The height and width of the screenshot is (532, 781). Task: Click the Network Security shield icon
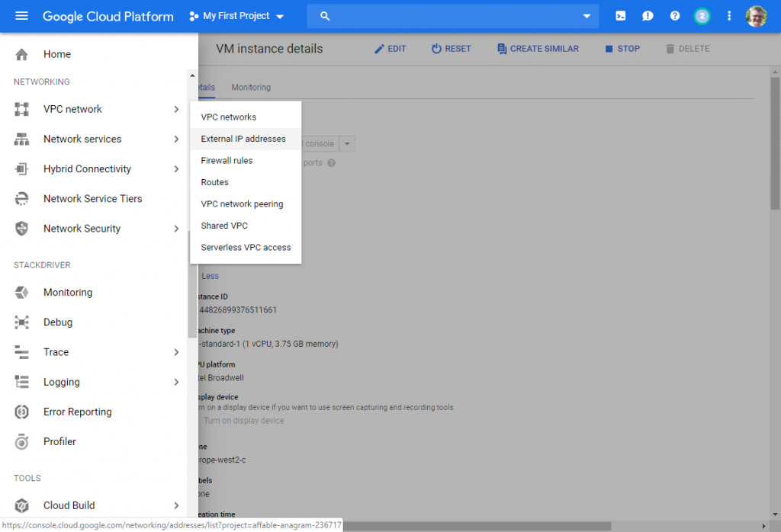point(21,229)
